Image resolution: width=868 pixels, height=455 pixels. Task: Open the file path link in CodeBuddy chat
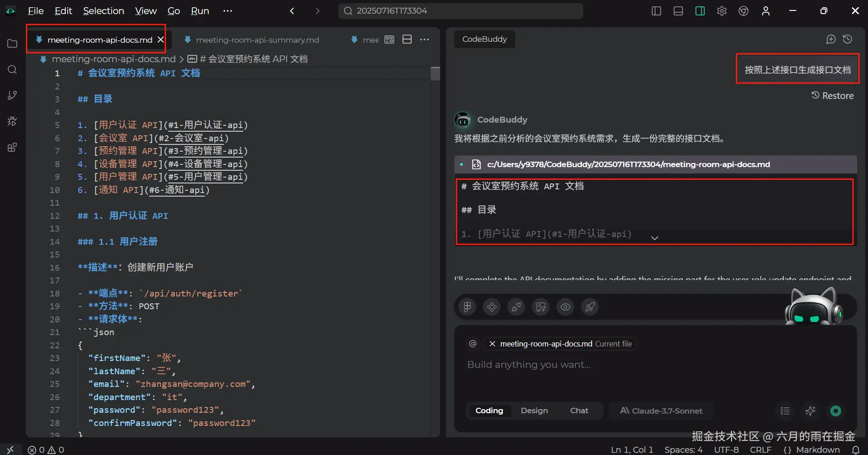pyautogui.click(x=628, y=164)
